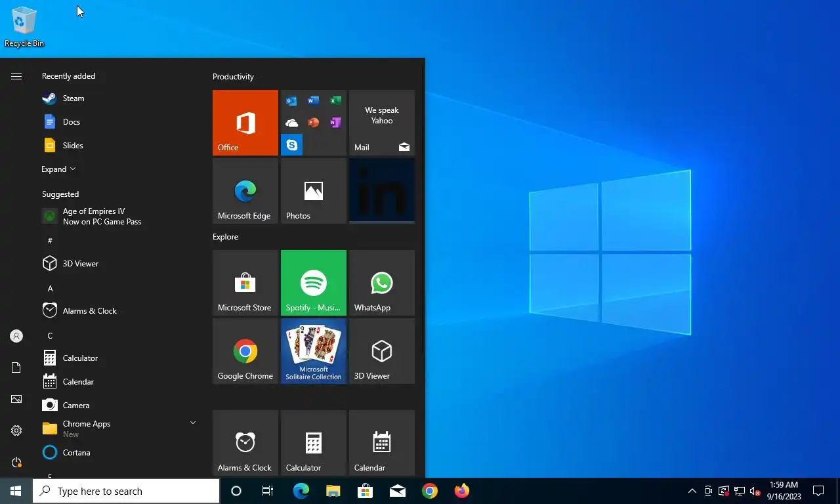The width and height of the screenshot is (840, 504).
Task: Launch Microsoft Edge tile
Action: pyautogui.click(x=245, y=191)
